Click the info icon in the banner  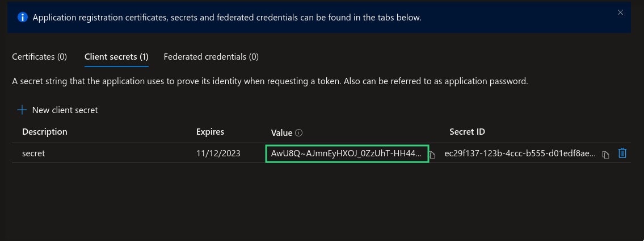(23, 18)
